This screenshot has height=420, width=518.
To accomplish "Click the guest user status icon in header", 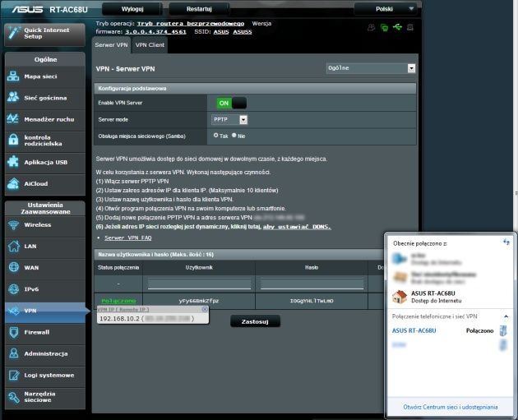I will 371,27.
